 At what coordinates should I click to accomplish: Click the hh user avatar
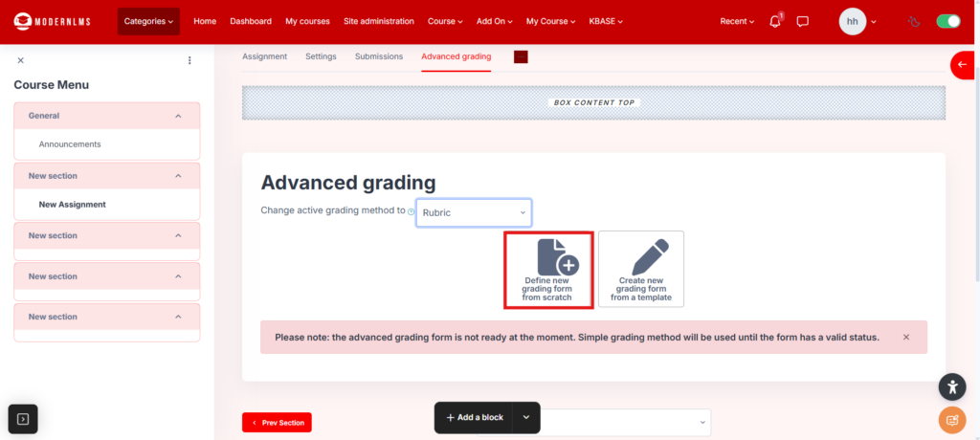pos(852,21)
